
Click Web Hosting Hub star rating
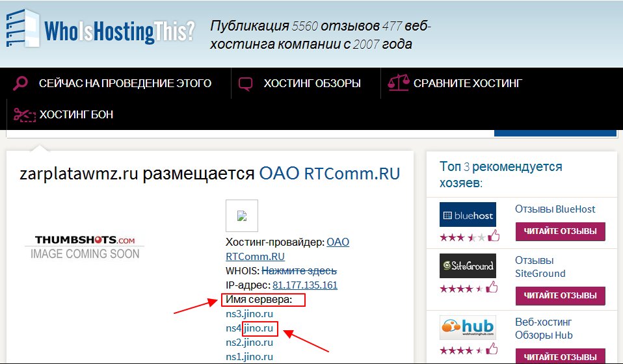click(462, 351)
